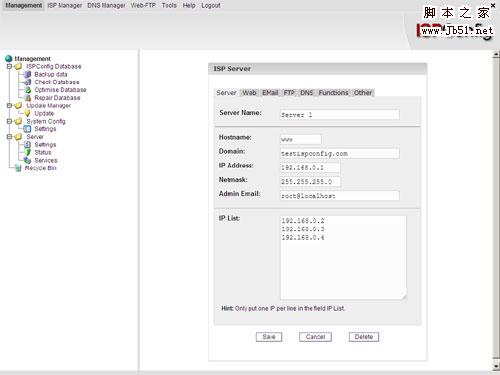The width and height of the screenshot is (500, 375).
Task: Open Check Database in the tree
Action: tap(57, 82)
